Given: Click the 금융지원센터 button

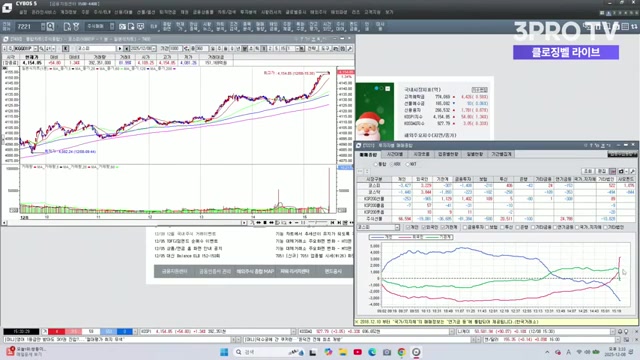Looking at the screenshot, I should coord(174,271).
